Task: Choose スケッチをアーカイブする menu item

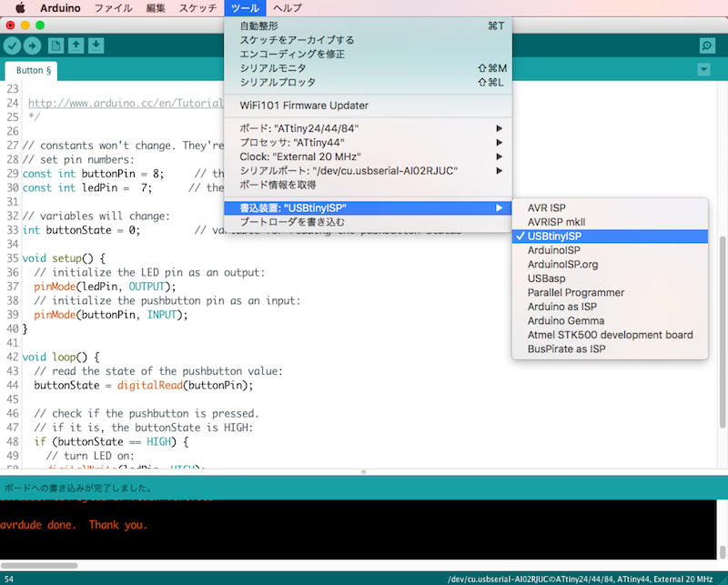Action: click(x=368, y=40)
